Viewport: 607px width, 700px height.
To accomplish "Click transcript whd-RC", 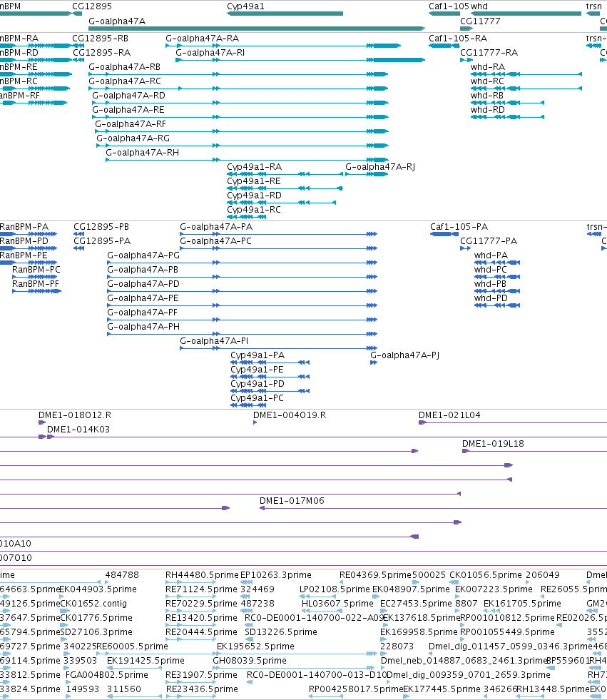I will pyautogui.click(x=487, y=81).
